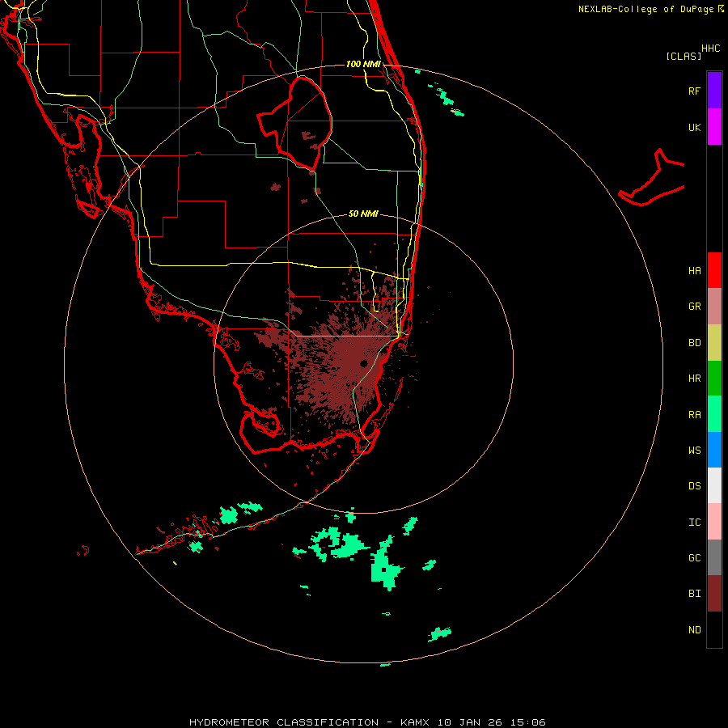The width and height of the screenshot is (728, 728).
Task: Click the DS legend label
Action: [694, 486]
